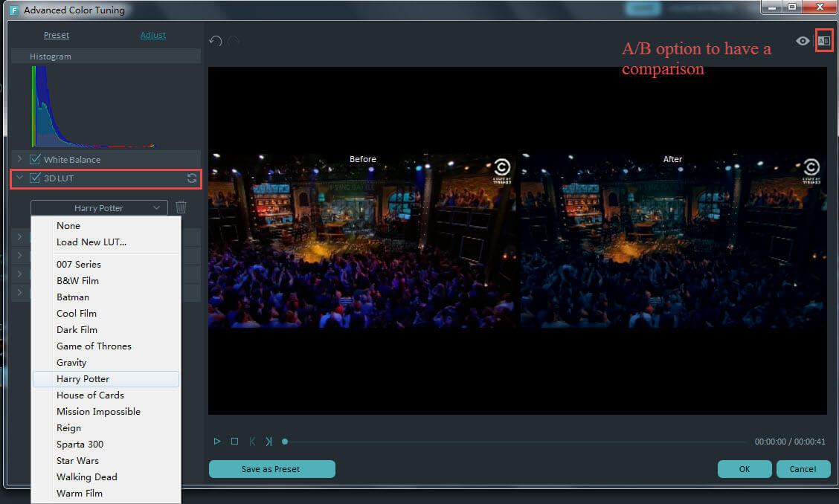Expand the White Balance section

point(20,160)
